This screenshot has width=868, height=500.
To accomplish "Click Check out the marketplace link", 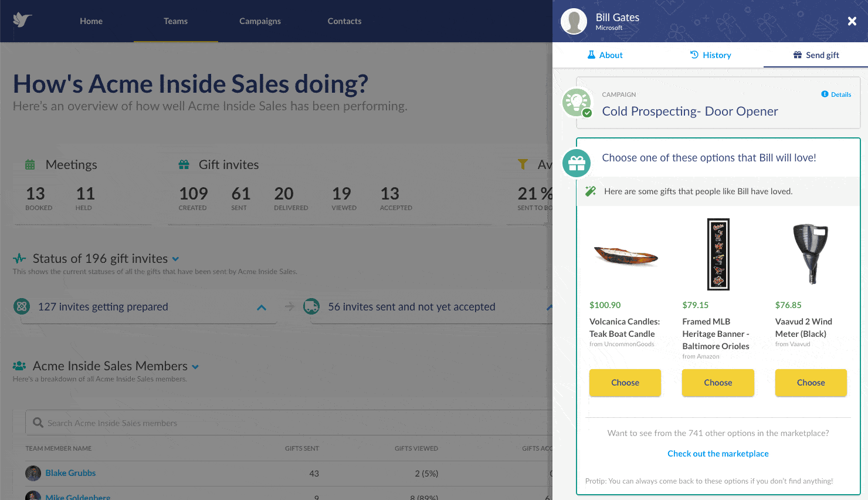I will coord(718,454).
